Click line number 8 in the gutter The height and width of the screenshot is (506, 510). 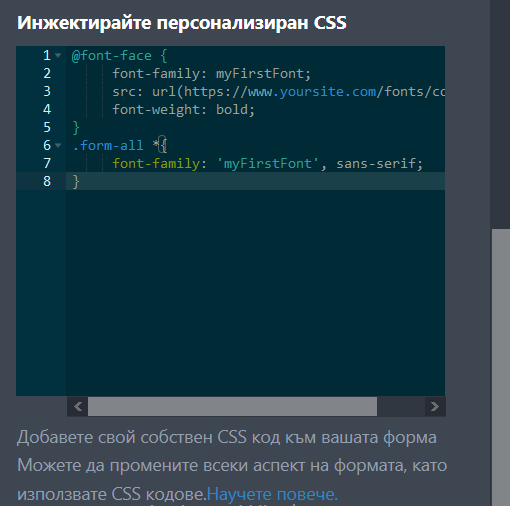click(x=47, y=181)
